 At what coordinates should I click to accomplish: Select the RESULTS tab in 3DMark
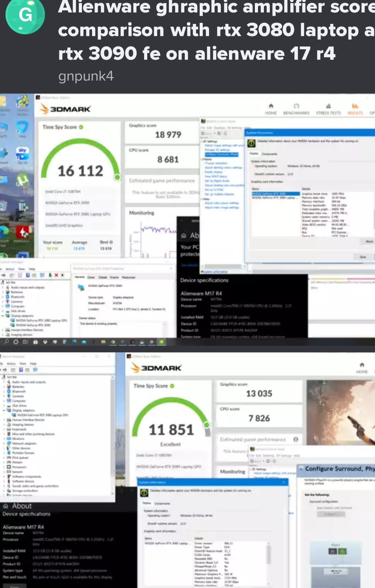(355, 109)
